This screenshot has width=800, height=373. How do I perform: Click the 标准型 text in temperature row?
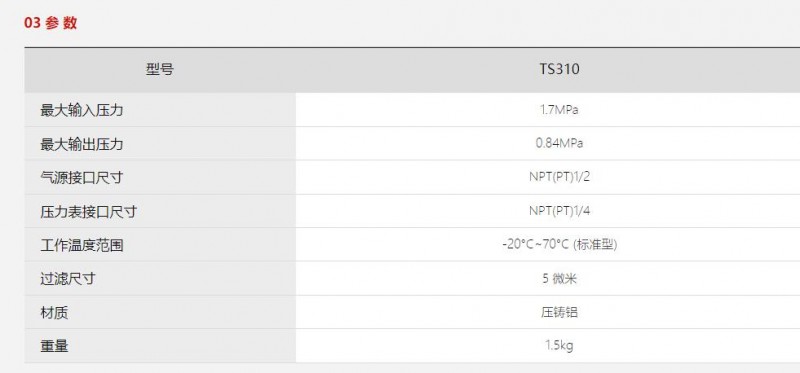click(595, 245)
